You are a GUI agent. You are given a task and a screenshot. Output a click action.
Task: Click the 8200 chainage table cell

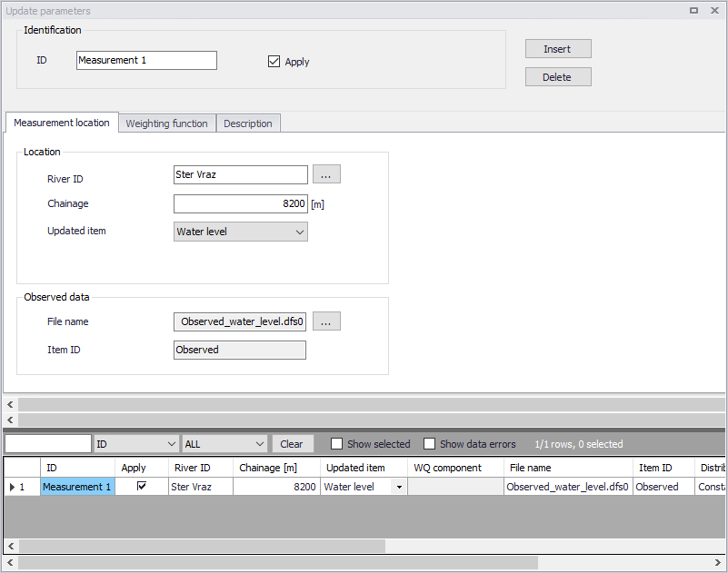276,487
